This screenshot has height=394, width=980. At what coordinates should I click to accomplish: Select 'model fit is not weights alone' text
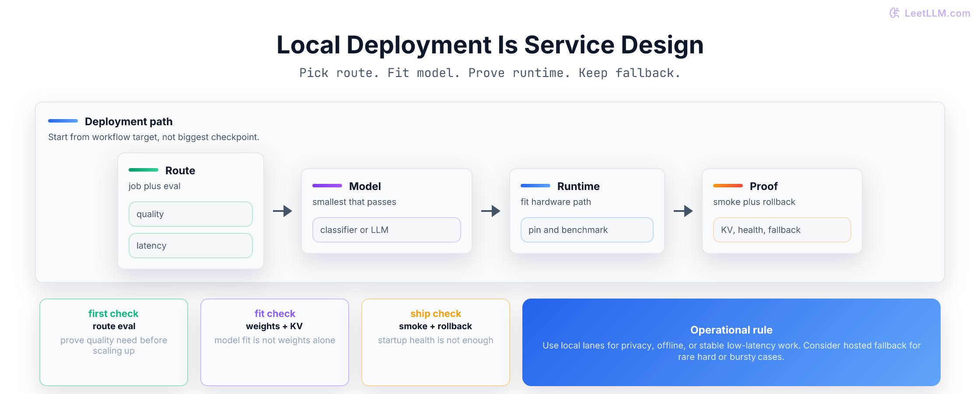pyautogui.click(x=275, y=340)
